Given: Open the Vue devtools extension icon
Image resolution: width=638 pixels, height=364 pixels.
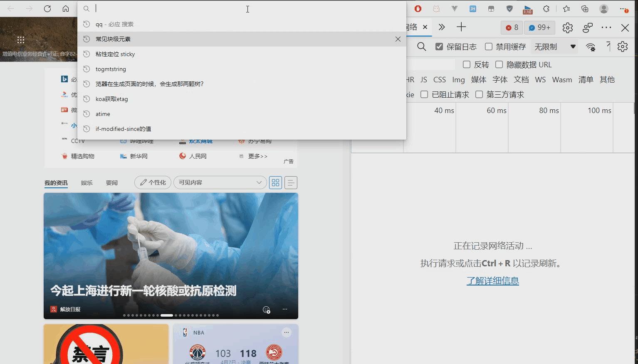Looking at the screenshot, I should (x=455, y=9).
